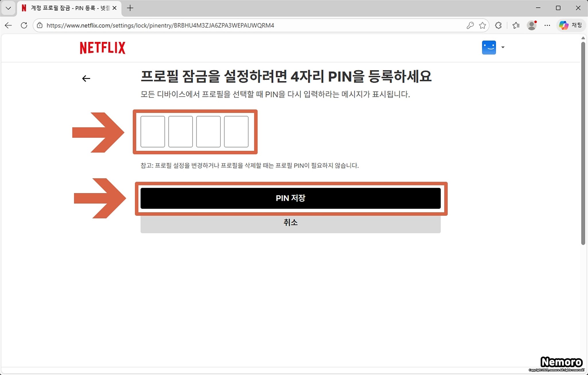Close the Netflix PIN 등록 tab
Screen dimensions: 588x375
pyautogui.click(x=115, y=8)
